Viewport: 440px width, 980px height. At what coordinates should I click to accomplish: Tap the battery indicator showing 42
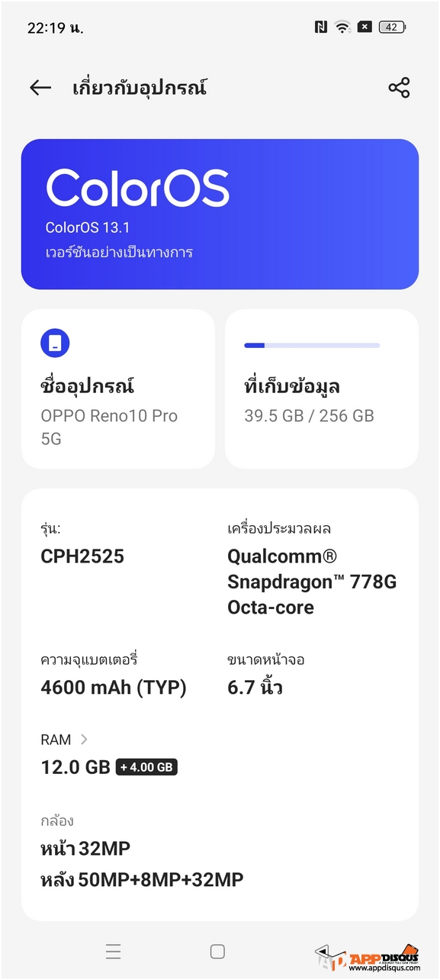pos(392,27)
